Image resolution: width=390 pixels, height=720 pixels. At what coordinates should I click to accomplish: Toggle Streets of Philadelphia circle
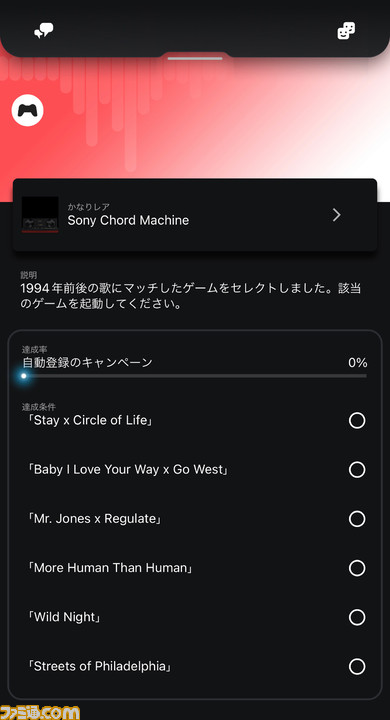click(357, 666)
